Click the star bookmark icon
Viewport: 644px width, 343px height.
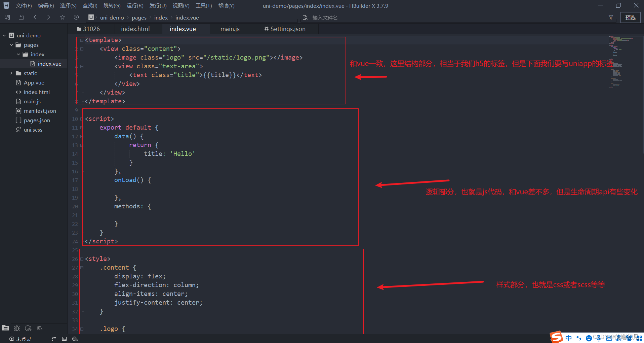pyautogui.click(x=63, y=17)
